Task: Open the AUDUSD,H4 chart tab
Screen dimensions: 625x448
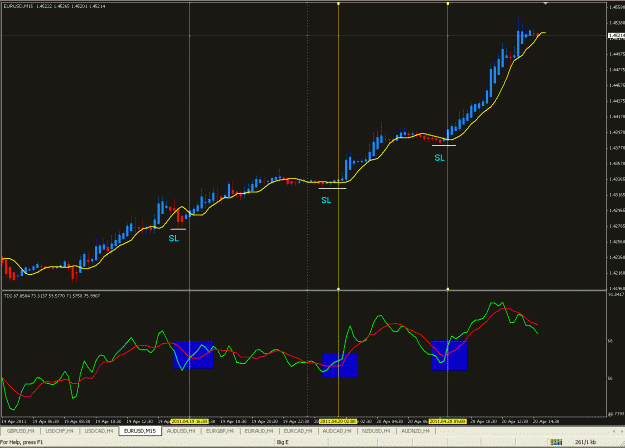Action: pos(181,431)
